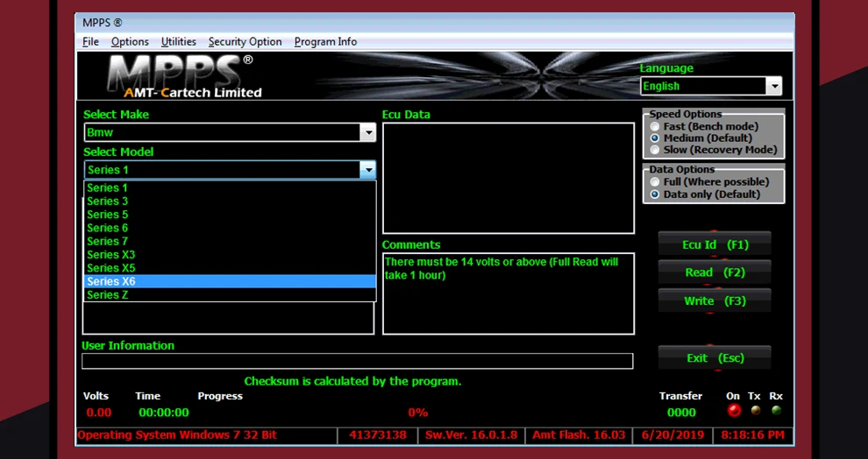Click the User Information input field

point(357,361)
